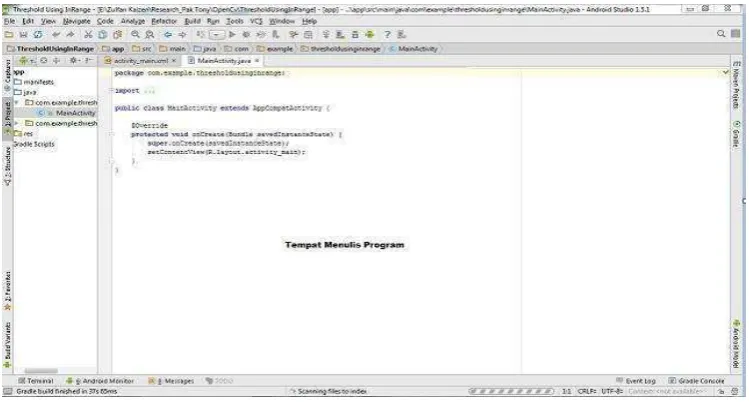Toggle the Gradle side panel button

tap(736, 135)
